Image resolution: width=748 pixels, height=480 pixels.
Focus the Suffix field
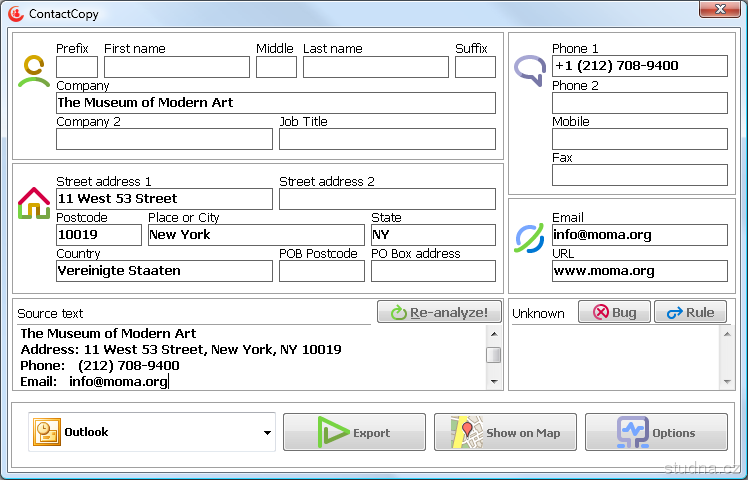(475, 67)
